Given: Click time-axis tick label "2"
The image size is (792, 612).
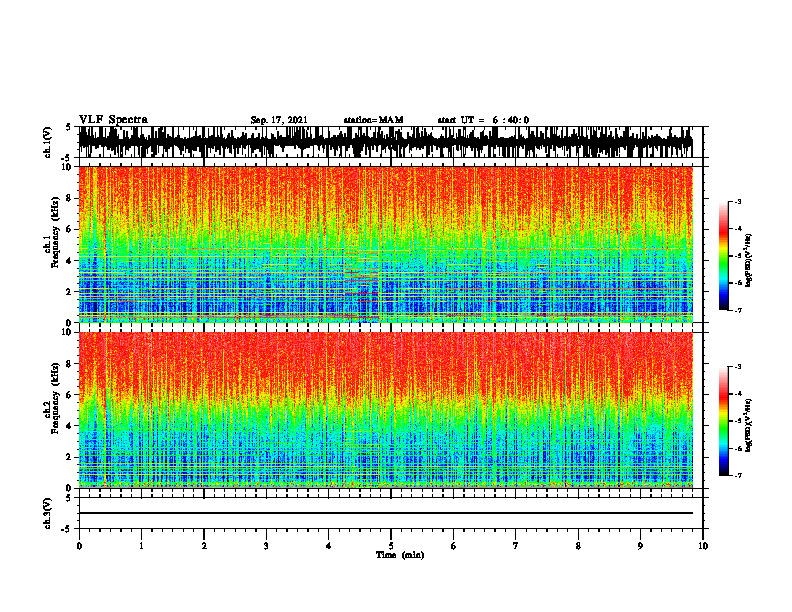Looking at the screenshot, I should coord(204,546).
